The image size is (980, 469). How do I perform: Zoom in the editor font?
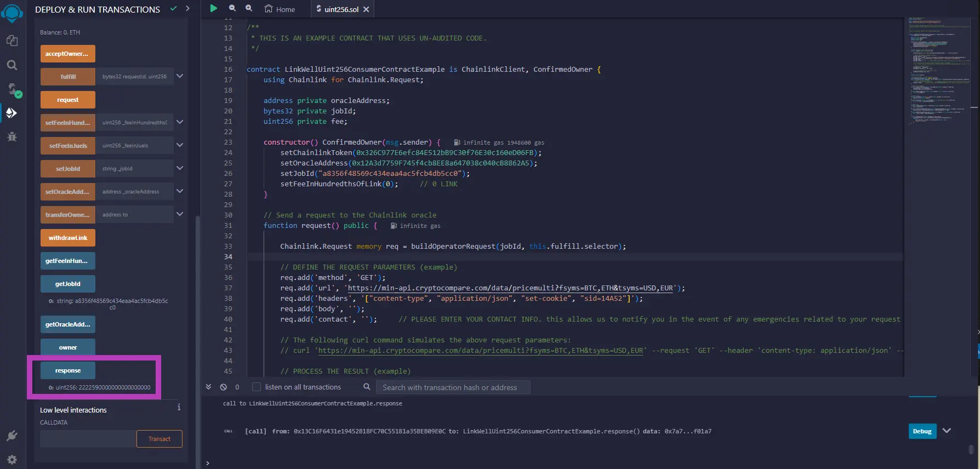(x=249, y=8)
